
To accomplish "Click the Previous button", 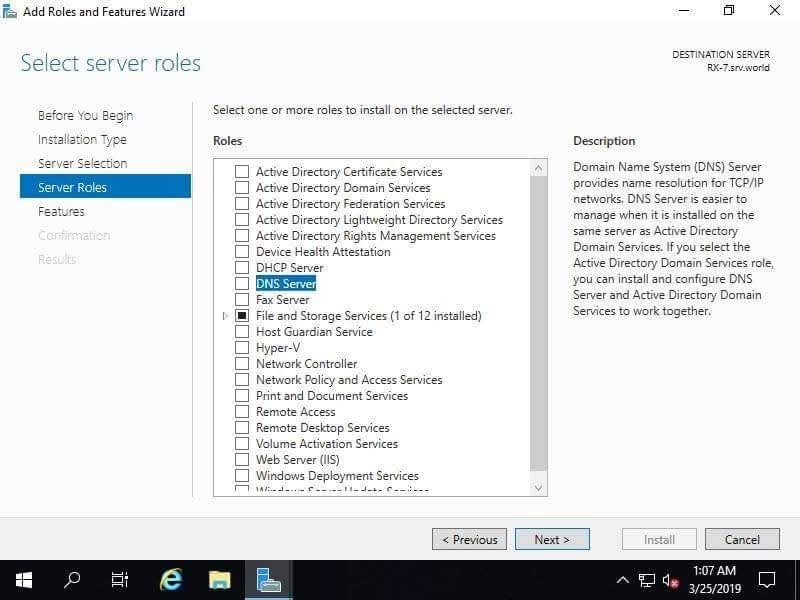I will [469, 539].
